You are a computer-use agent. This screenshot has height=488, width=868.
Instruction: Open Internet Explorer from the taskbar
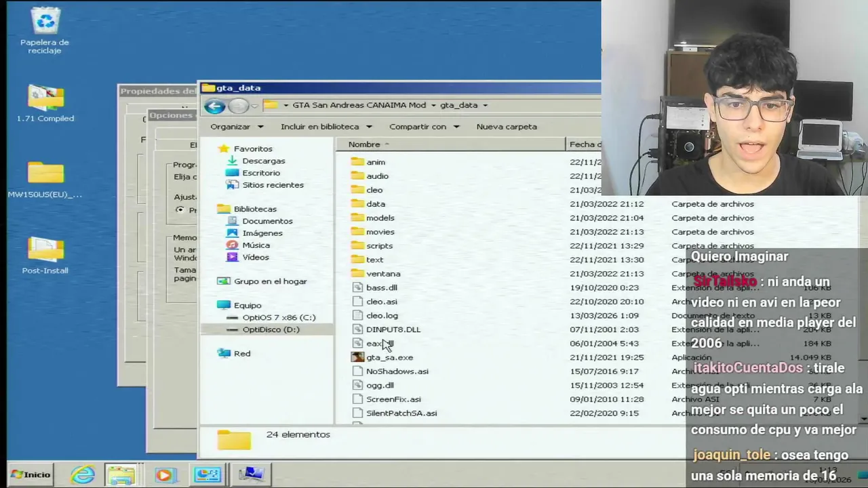(x=83, y=474)
